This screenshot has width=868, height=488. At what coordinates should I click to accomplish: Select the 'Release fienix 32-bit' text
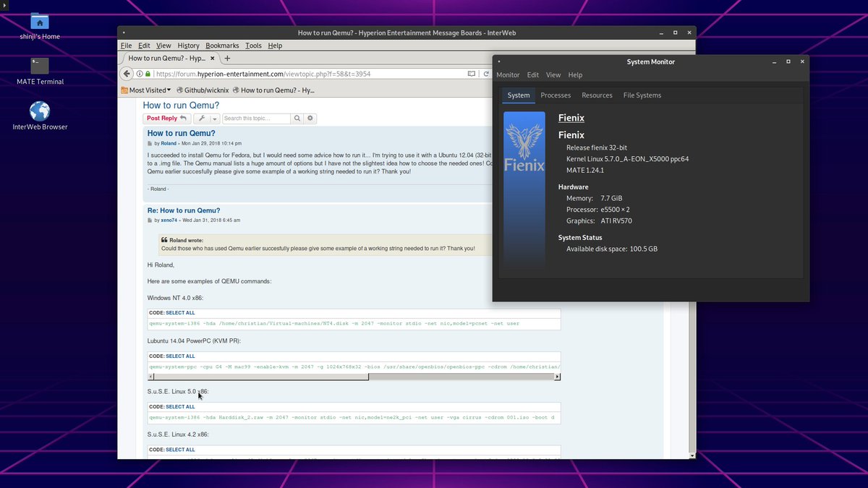597,147
